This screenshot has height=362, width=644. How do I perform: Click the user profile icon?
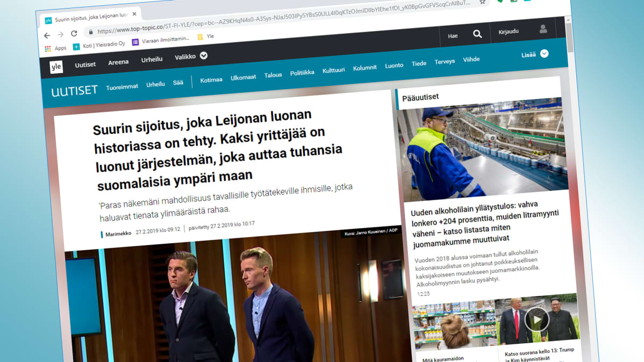coord(543,29)
